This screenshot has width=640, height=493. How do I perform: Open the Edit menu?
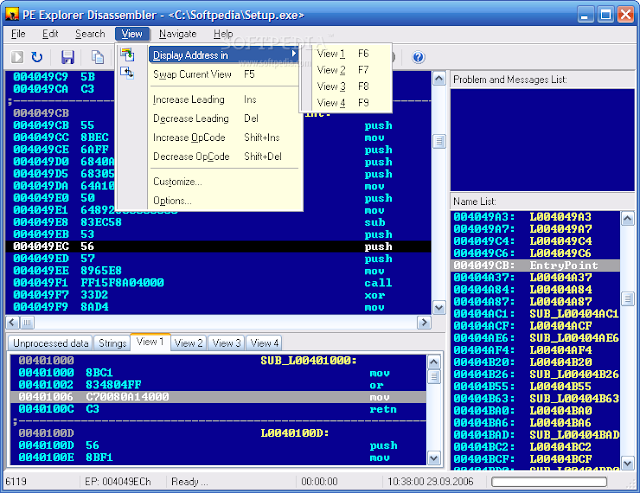coord(50,34)
